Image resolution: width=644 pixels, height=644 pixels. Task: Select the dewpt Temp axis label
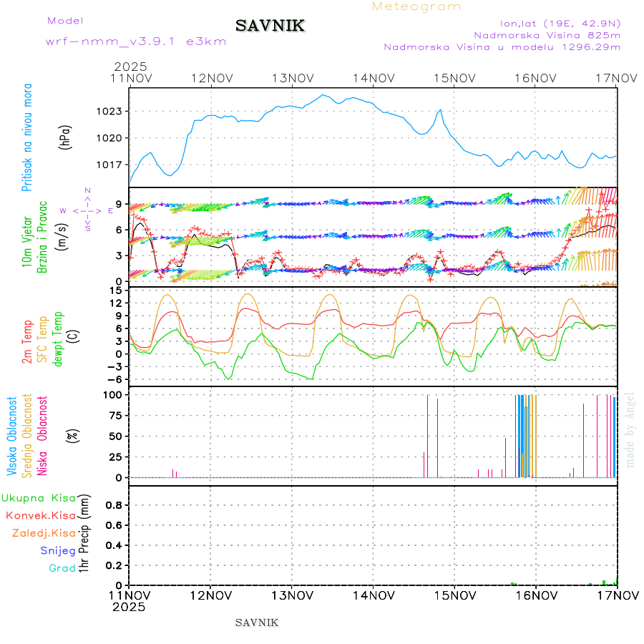(x=59, y=338)
